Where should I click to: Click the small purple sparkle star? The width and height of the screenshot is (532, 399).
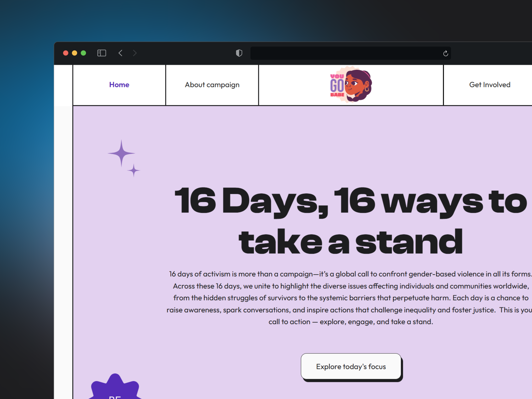tap(134, 170)
